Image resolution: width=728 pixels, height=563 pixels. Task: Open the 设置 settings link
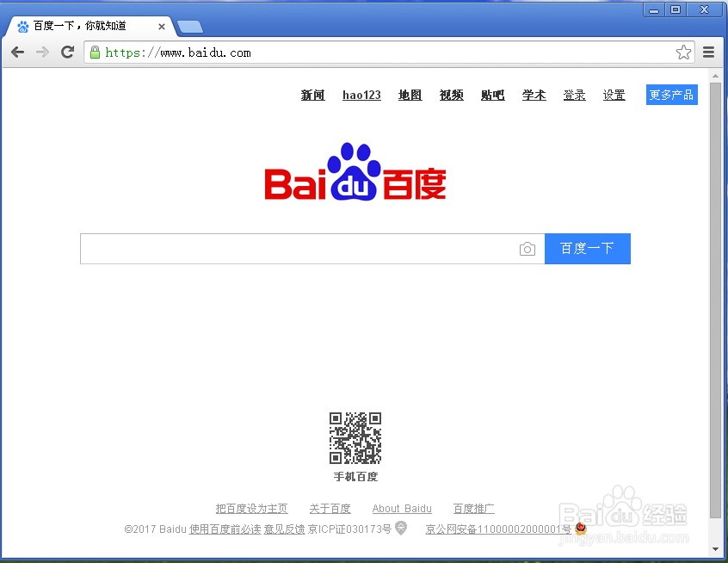614,96
